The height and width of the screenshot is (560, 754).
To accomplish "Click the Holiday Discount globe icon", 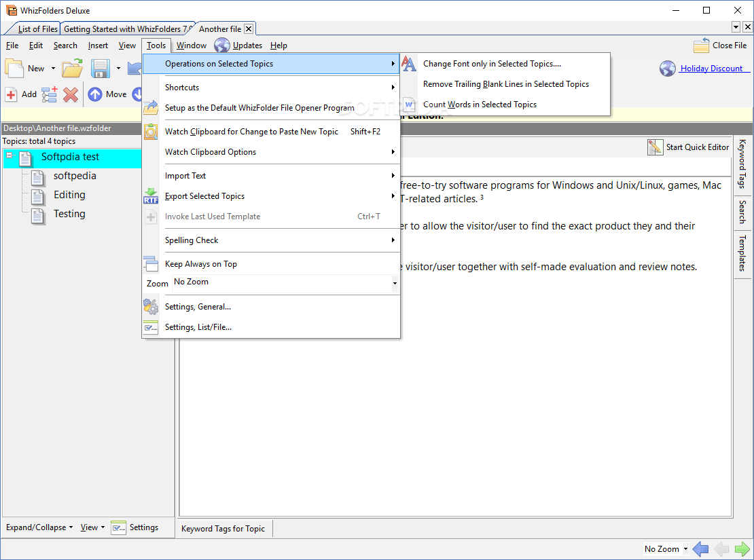I will [x=668, y=69].
